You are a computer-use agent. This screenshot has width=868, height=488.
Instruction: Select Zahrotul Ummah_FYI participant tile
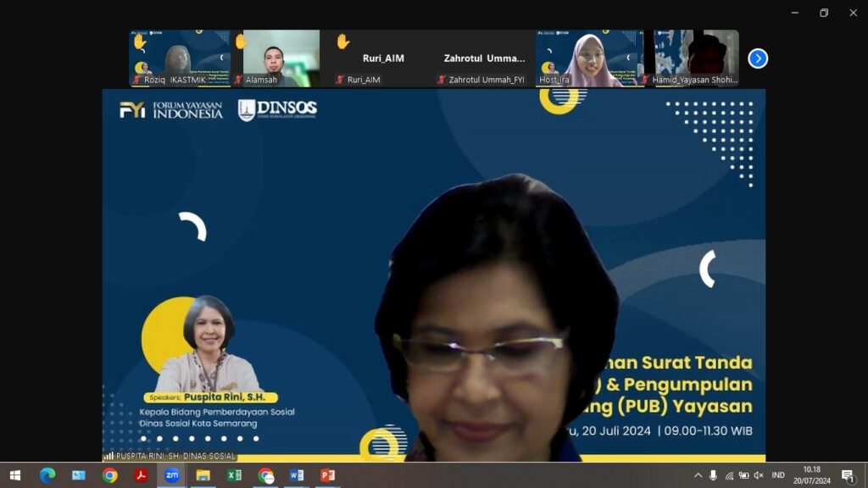tap(484, 58)
